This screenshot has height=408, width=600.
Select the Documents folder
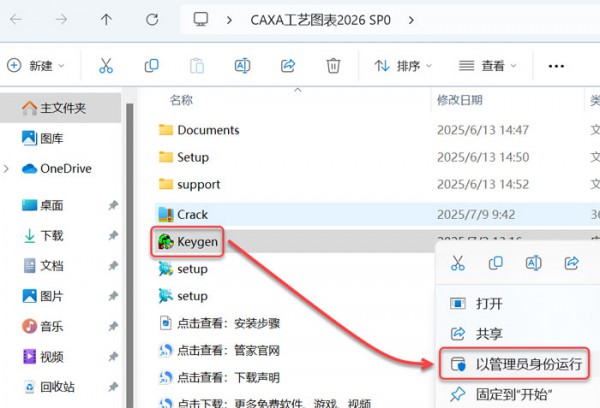[x=199, y=130]
